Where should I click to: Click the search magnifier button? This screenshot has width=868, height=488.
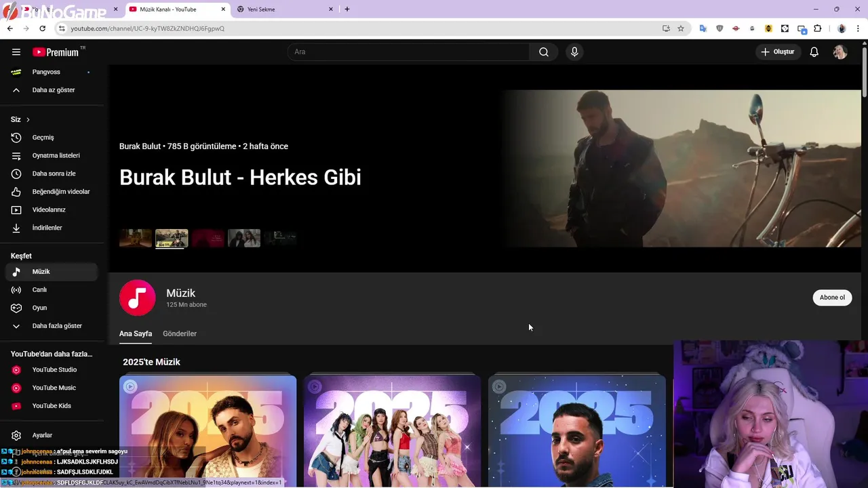[x=544, y=52]
